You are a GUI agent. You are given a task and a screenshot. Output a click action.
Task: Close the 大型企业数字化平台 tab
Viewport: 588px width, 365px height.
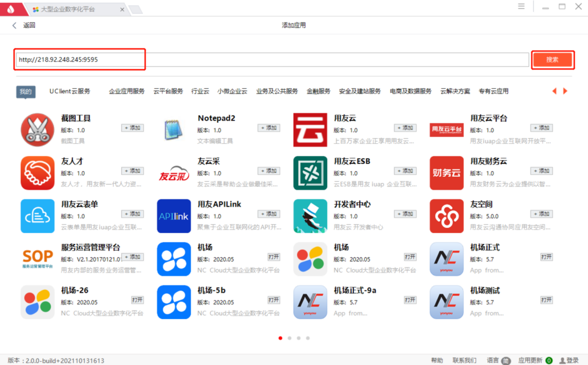coord(122,9)
